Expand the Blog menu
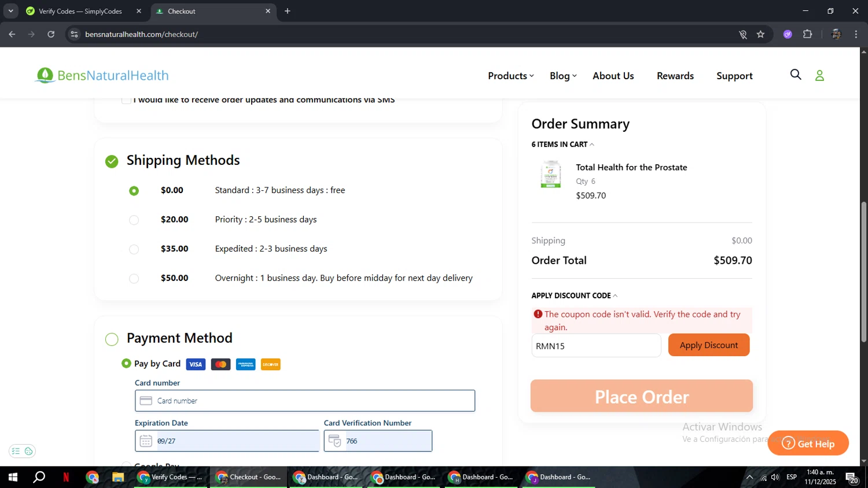This screenshot has width=868, height=488. point(563,76)
